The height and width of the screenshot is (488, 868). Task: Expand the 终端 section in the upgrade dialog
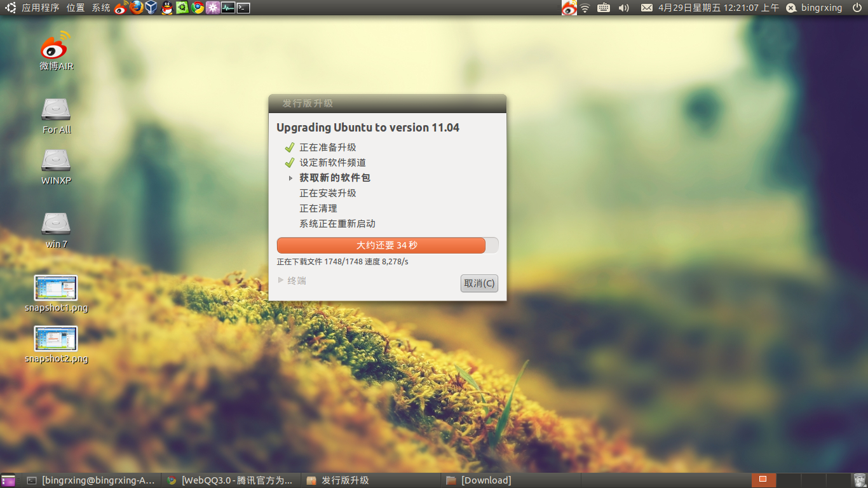coord(294,280)
